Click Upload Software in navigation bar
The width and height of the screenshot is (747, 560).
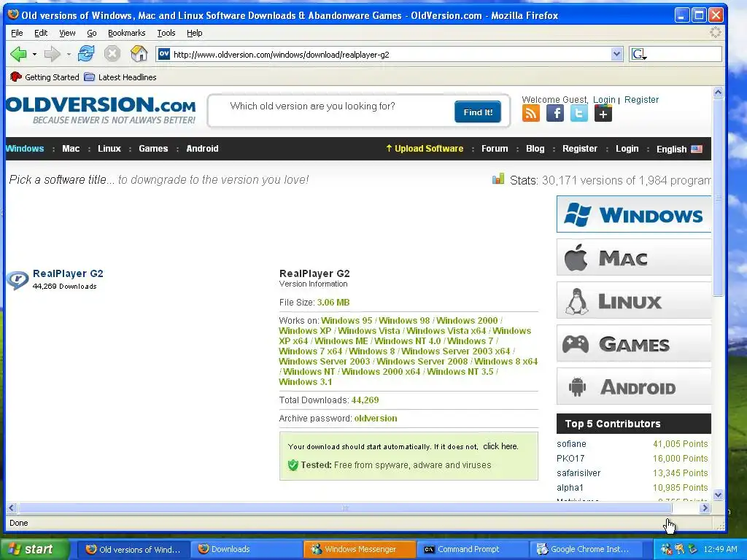(425, 149)
